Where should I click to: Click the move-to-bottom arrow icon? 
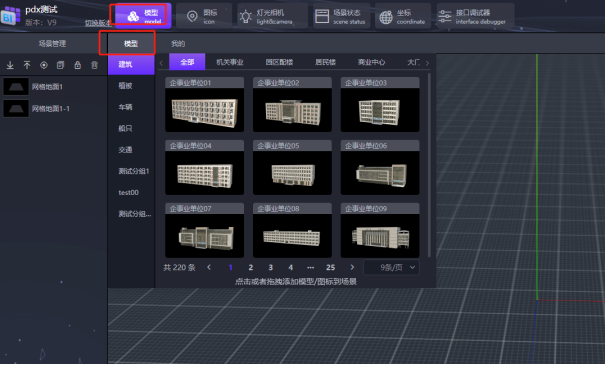tap(10, 65)
